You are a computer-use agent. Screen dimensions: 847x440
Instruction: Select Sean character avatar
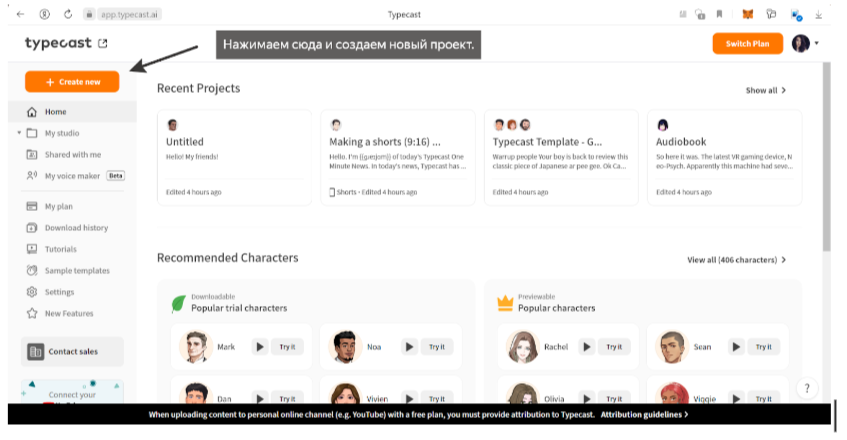point(672,347)
